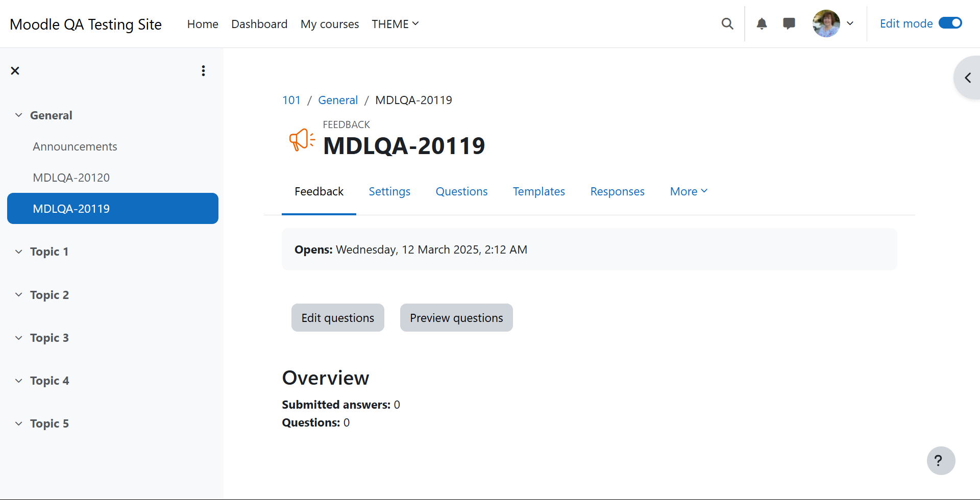
Task: Open user menu dropdown arrow
Action: (850, 23)
